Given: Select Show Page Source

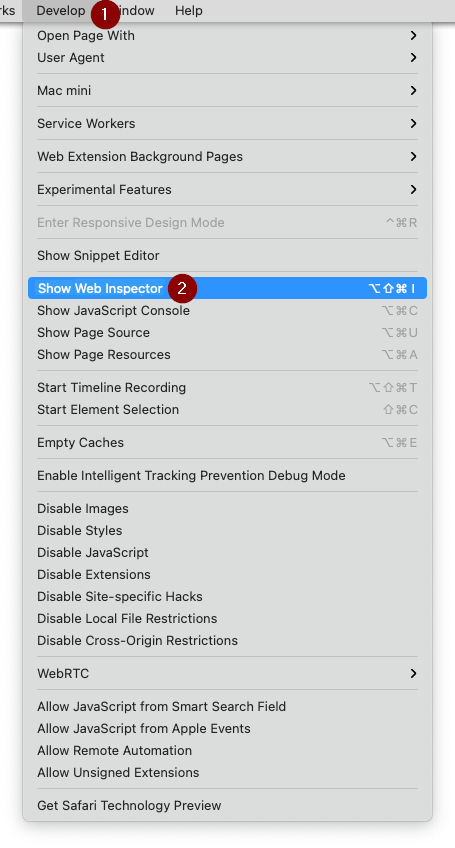Looking at the screenshot, I should click(227, 333).
